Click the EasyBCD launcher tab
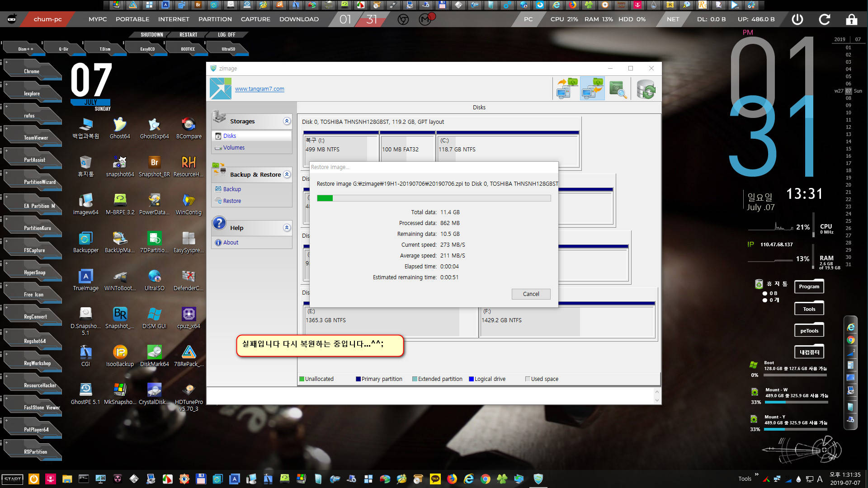This screenshot has width=868, height=488. [x=147, y=49]
